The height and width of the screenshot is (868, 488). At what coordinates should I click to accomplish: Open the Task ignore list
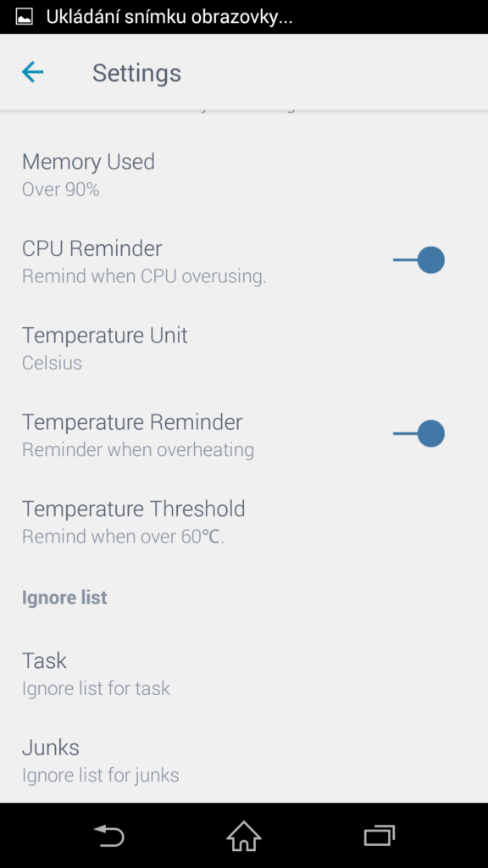click(244, 672)
